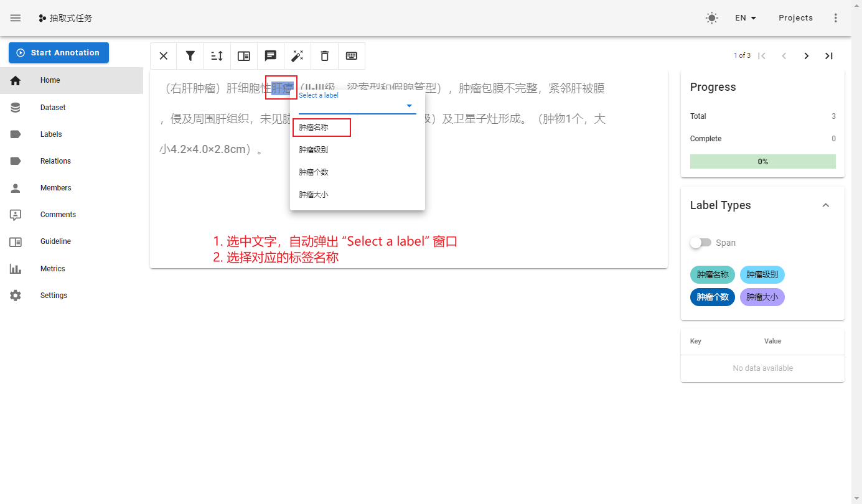
Task: Open the guideline book toolbar button
Action: tap(244, 56)
